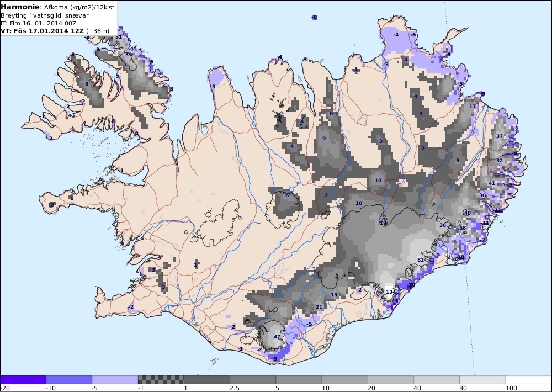Image resolution: width=552 pixels, height=392 pixels.
Task: Click the map value 30 in the east
Action: click(x=482, y=195)
